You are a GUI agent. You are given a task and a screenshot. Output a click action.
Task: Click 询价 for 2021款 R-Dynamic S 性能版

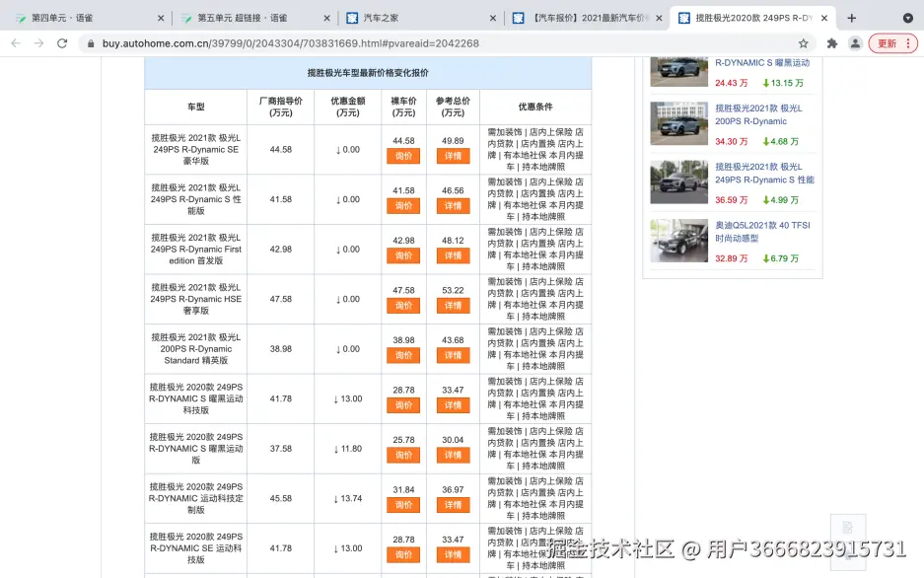point(403,206)
